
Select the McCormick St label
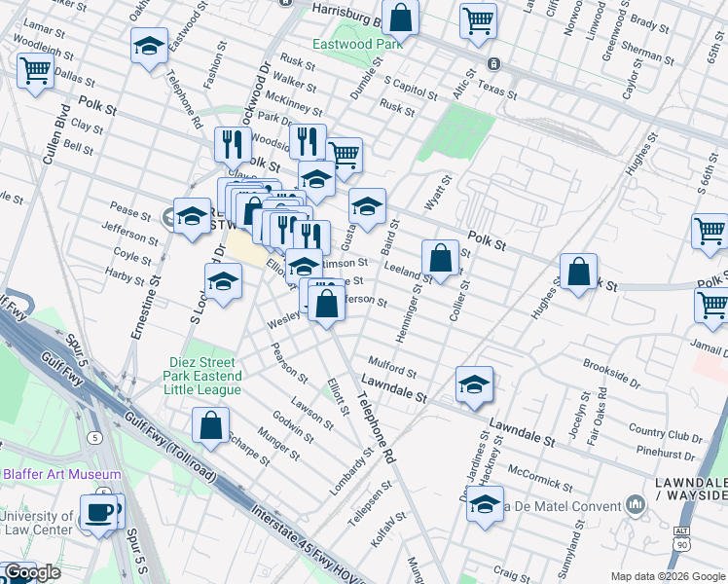pyautogui.click(x=540, y=478)
